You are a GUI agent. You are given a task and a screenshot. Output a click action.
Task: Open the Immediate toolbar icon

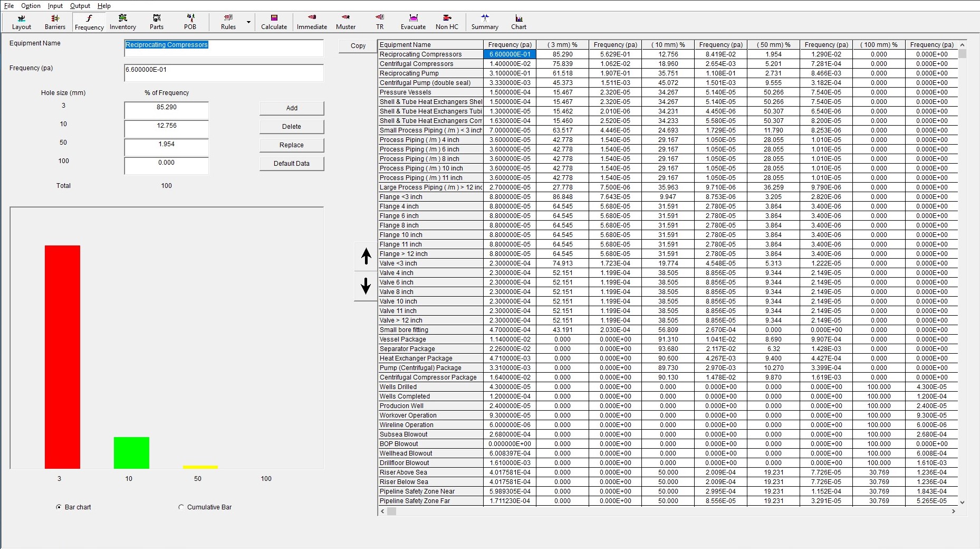(312, 22)
